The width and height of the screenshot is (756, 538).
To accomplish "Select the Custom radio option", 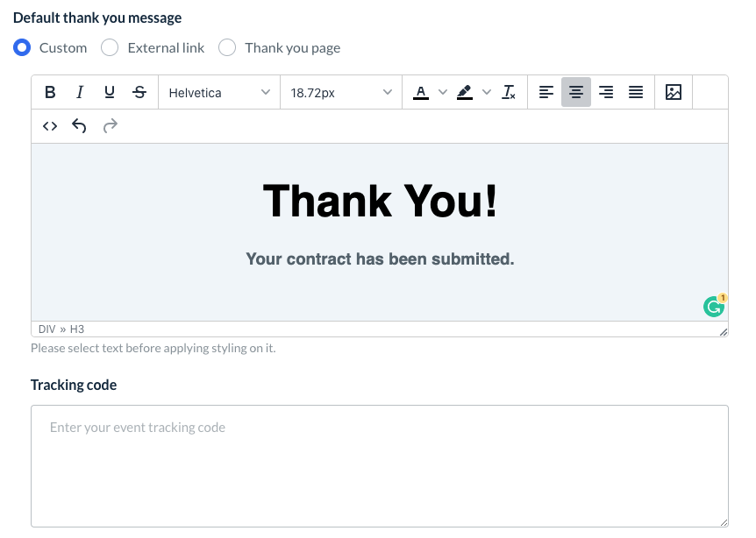I will [x=22, y=47].
